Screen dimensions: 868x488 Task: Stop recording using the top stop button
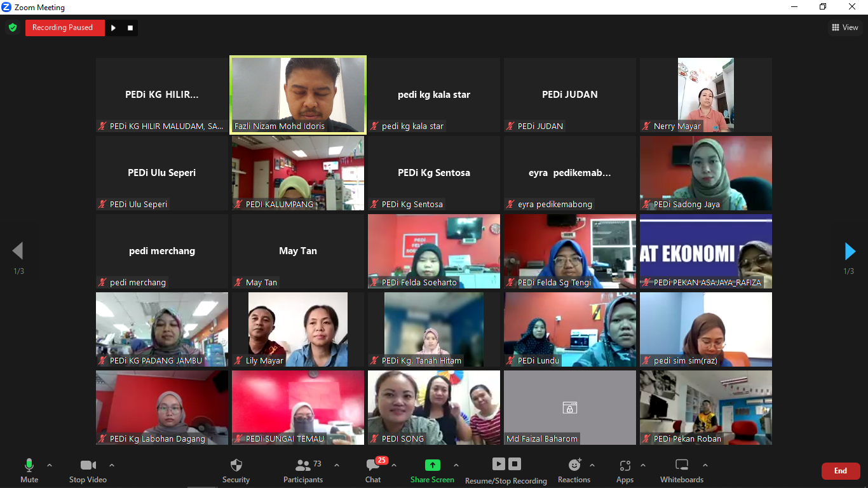130,27
